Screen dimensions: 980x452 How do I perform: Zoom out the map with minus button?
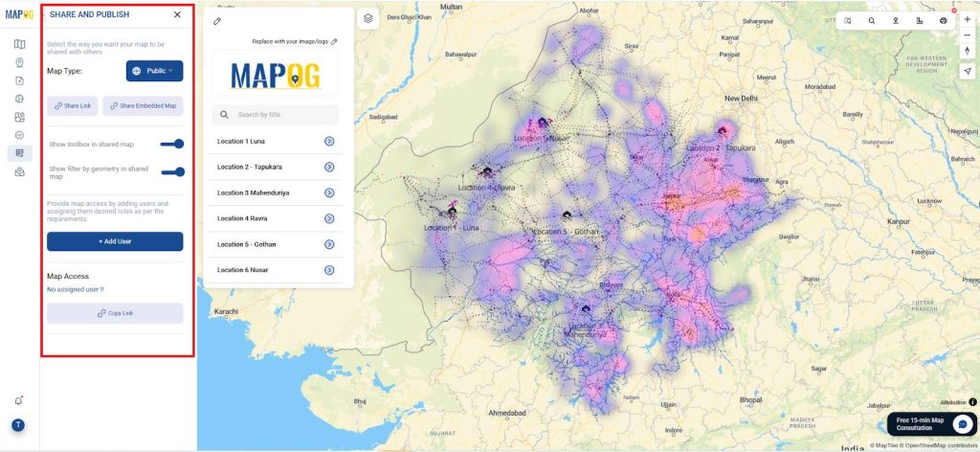click(968, 35)
